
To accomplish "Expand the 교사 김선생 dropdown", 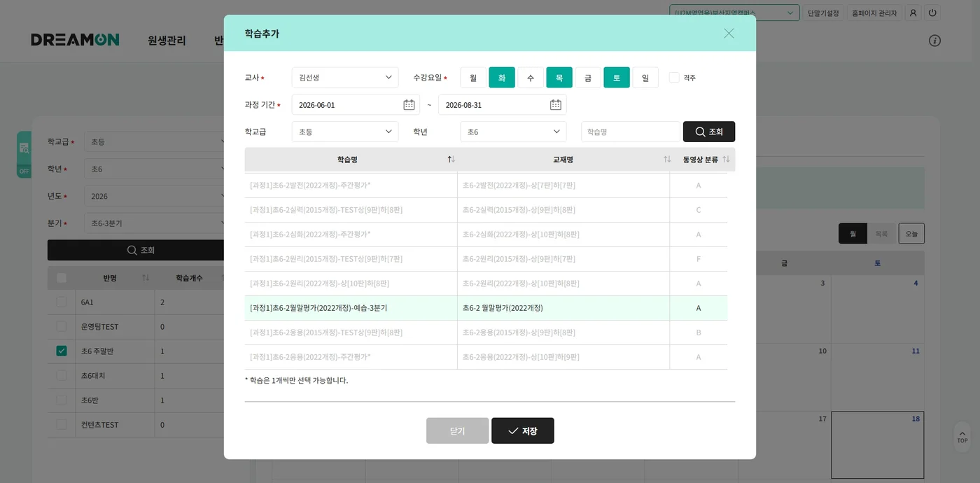I will coord(345,78).
